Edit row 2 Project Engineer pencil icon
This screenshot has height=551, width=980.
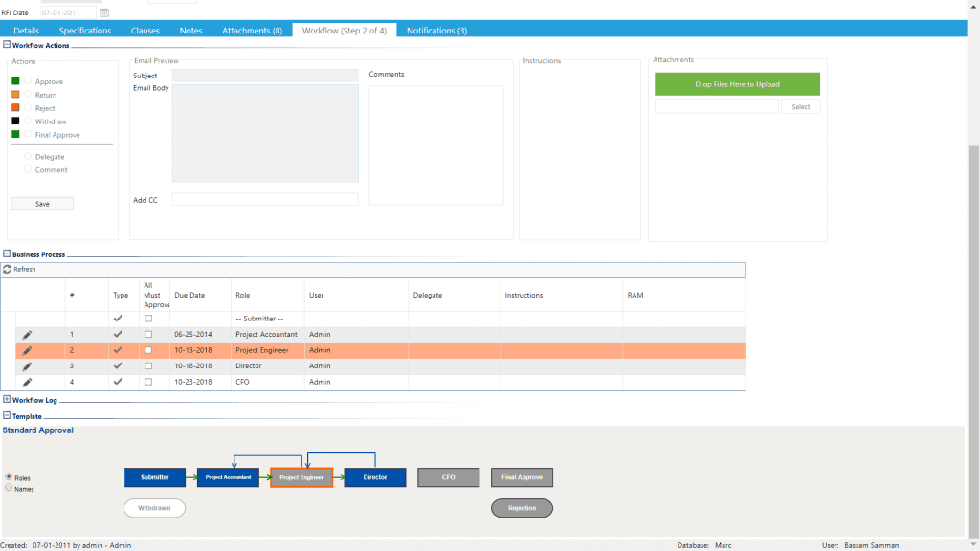[27, 350]
